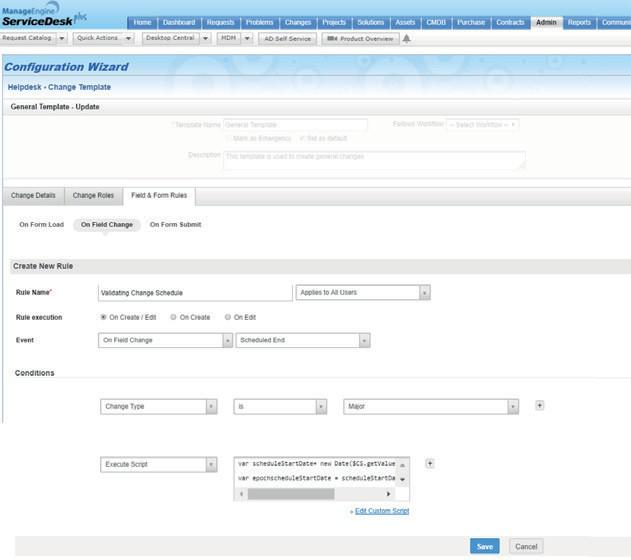Select the On Field Change rule type
Image resolution: width=631 pixels, height=560 pixels.
[107, 224]
